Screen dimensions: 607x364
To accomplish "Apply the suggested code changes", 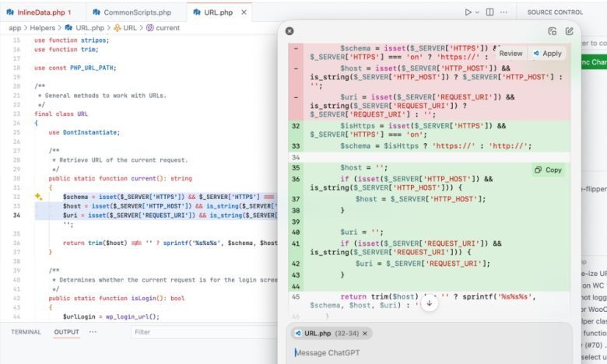I will tap(547, 54).
